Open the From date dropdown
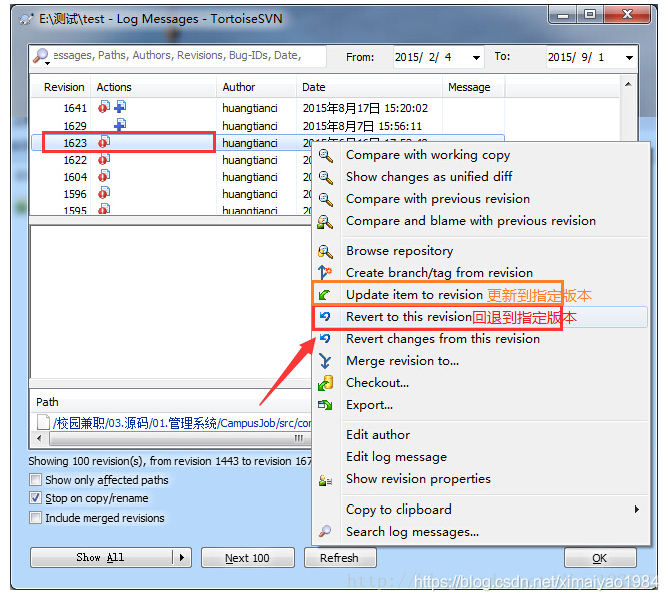This screenshot has width=669, height=601. (476, 58)
